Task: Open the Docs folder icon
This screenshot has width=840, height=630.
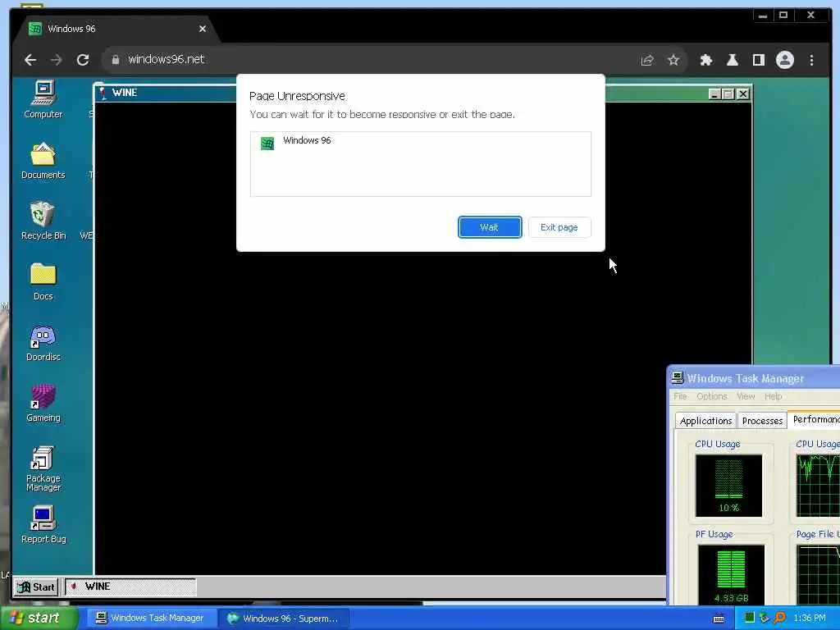Action: point(43,282)
